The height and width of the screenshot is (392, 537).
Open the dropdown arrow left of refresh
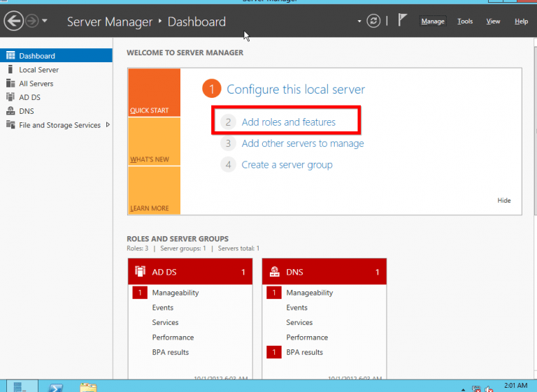click(x=359, y=21)
